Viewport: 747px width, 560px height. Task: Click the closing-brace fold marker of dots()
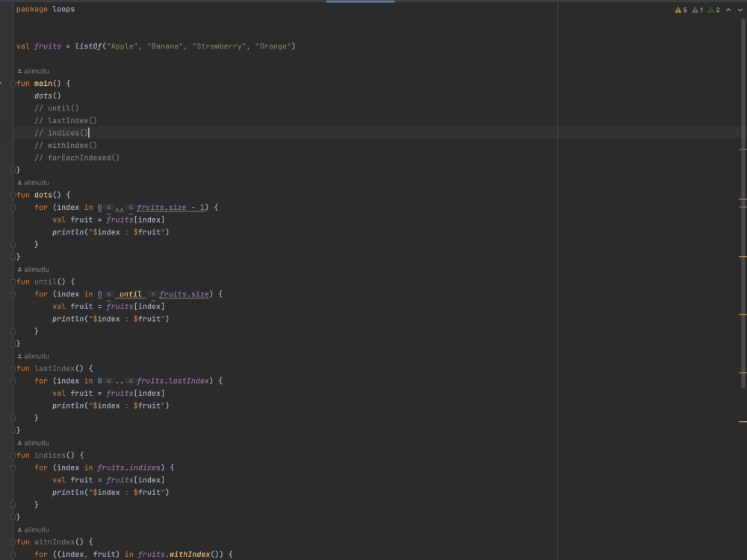13,257
